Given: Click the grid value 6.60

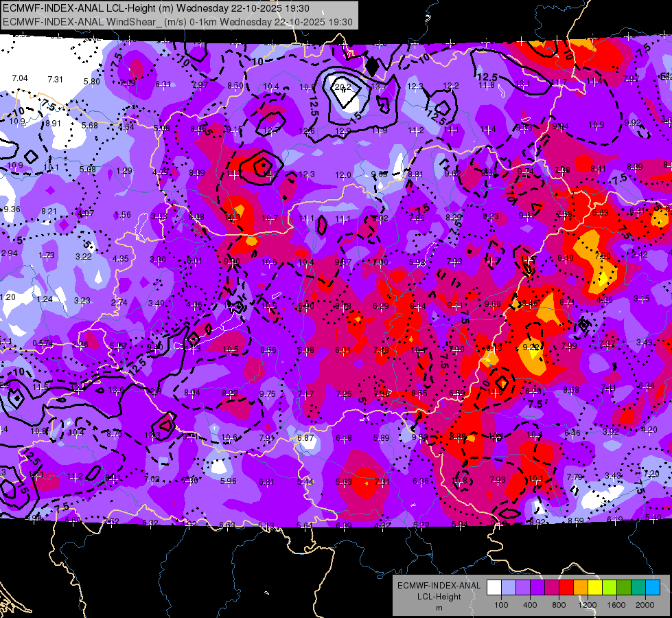Looking at the screenshot, I should point(73,520).
